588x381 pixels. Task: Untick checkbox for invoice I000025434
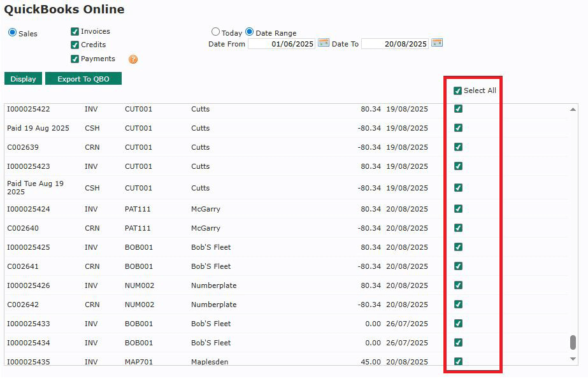point(458,343)
